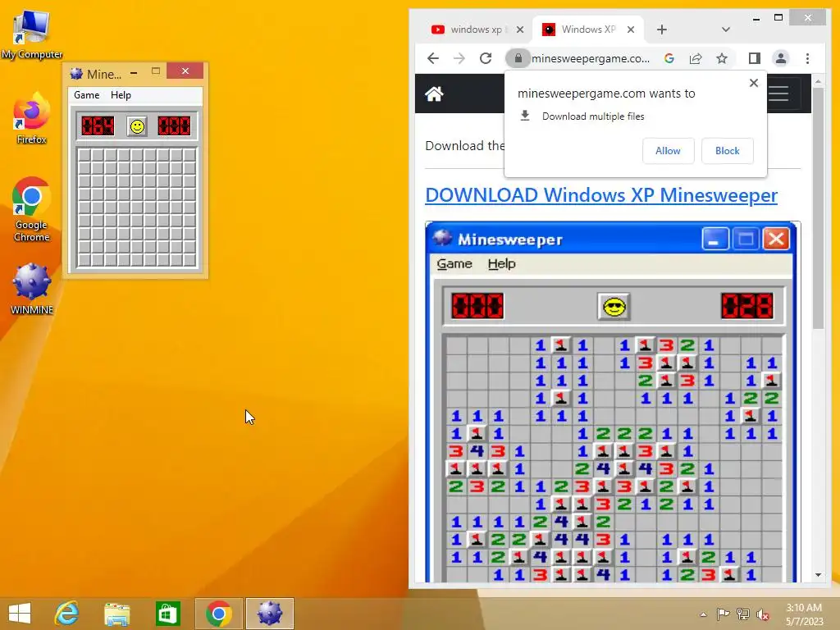Viewport: 840px width, 630px height.
Task: Click the Minesweeper title bar mine icon
Action: [76, 73]
